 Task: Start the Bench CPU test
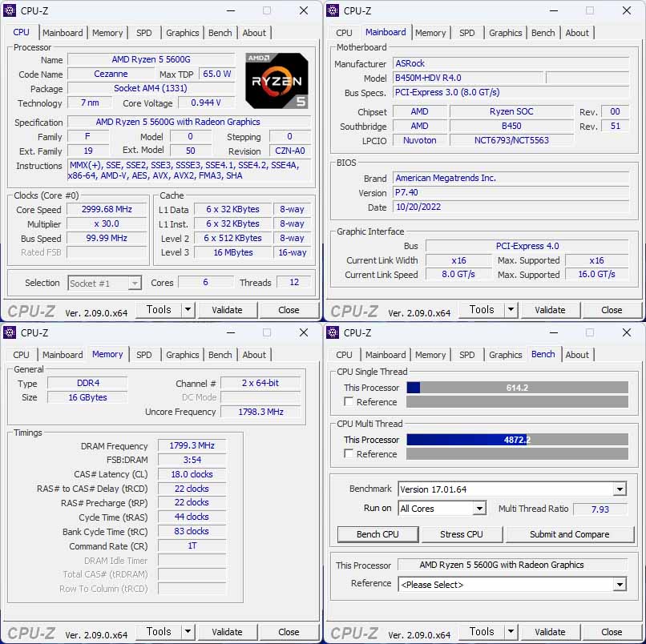(378, 534)
